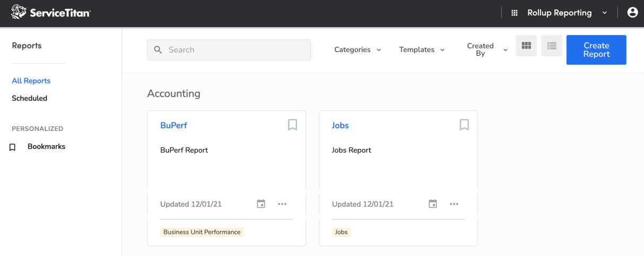Expand the Categories filter dropdown
This screenshot has height=256, width=644.
click(358, 50)
